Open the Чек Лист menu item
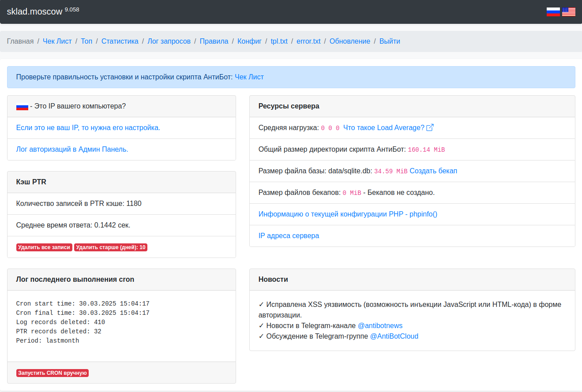This screenshot has height=392, width=582. [57, 41]
